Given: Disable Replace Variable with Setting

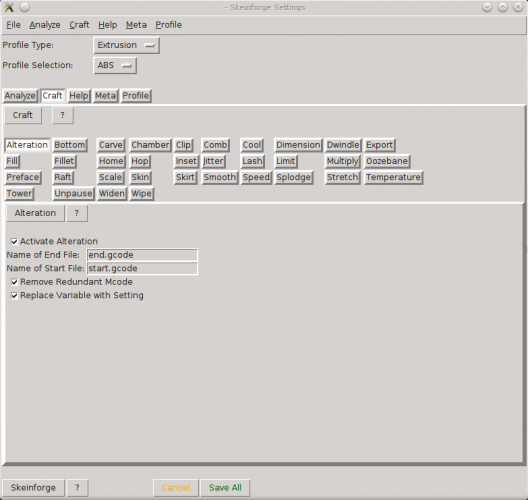Looking at the screenshot, I should click(14, 296).
